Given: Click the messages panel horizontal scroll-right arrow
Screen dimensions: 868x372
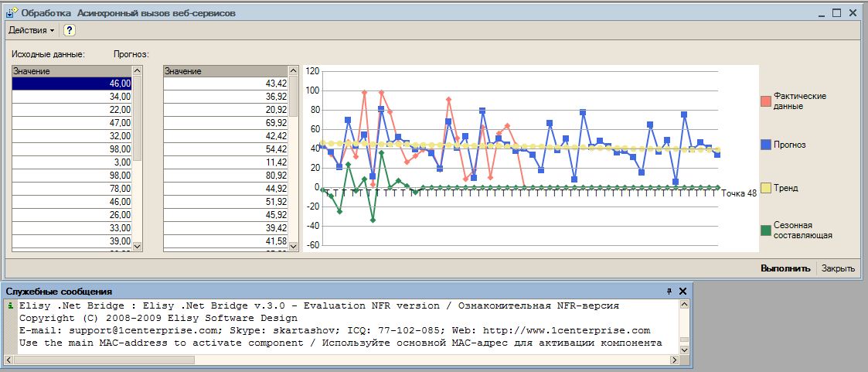Looking at the screenshot, I should click(x=674, y=360).
